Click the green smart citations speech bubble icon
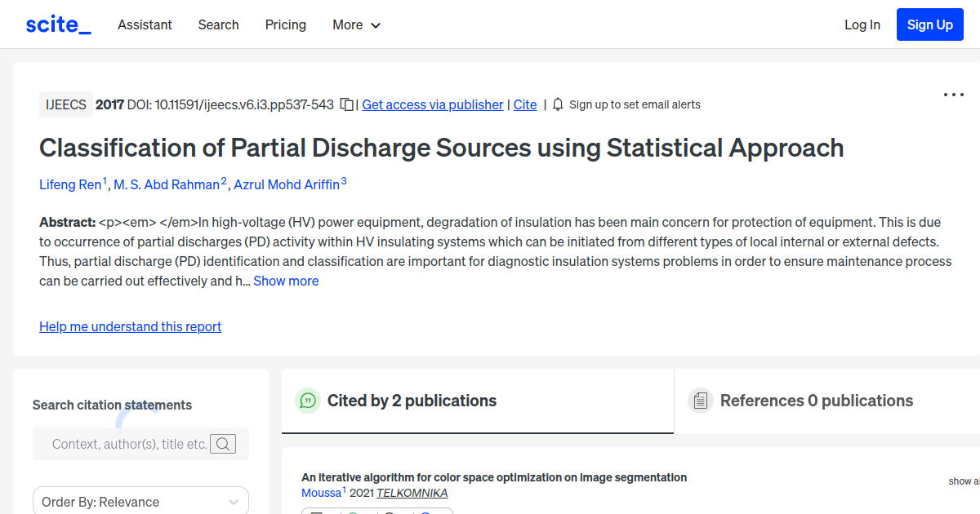Viewport: 980px width, 514px height. pos(308,401)
